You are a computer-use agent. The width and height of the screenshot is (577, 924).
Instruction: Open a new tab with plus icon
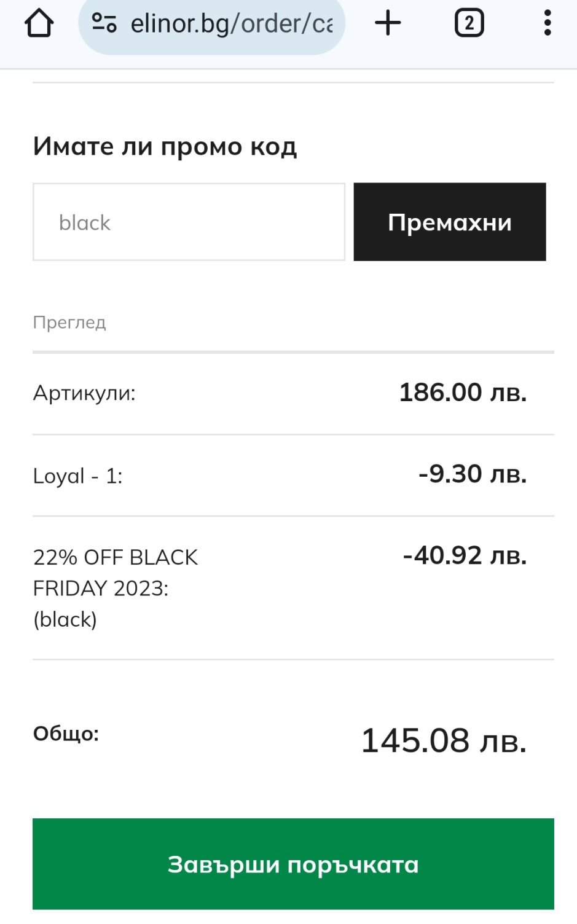coord(388,23)
